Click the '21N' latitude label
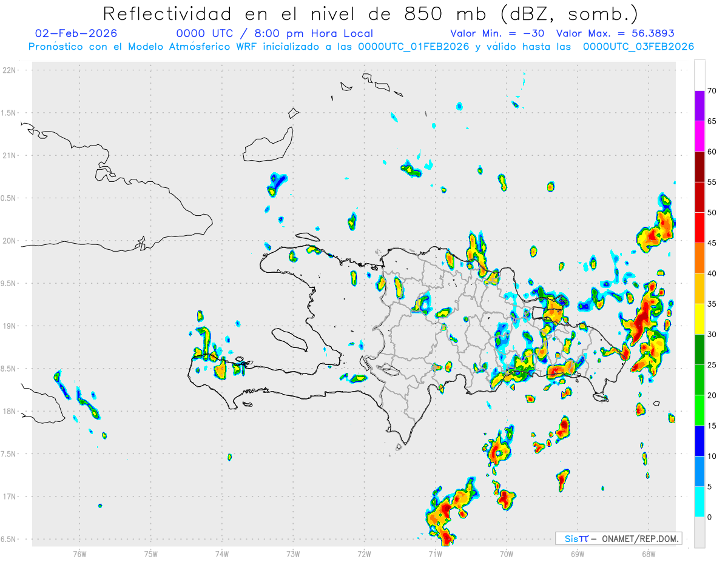The image size is (728, 562). 10,155
